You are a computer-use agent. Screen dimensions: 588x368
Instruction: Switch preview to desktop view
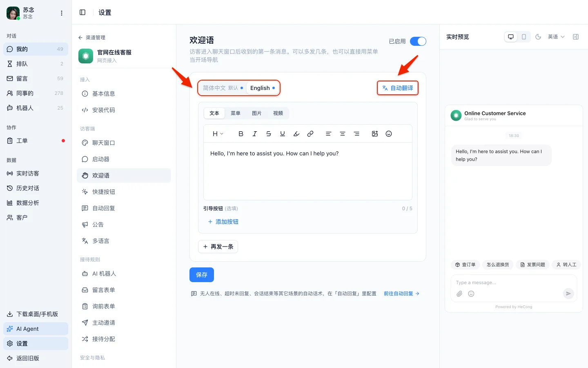click(x=511, y=37)
